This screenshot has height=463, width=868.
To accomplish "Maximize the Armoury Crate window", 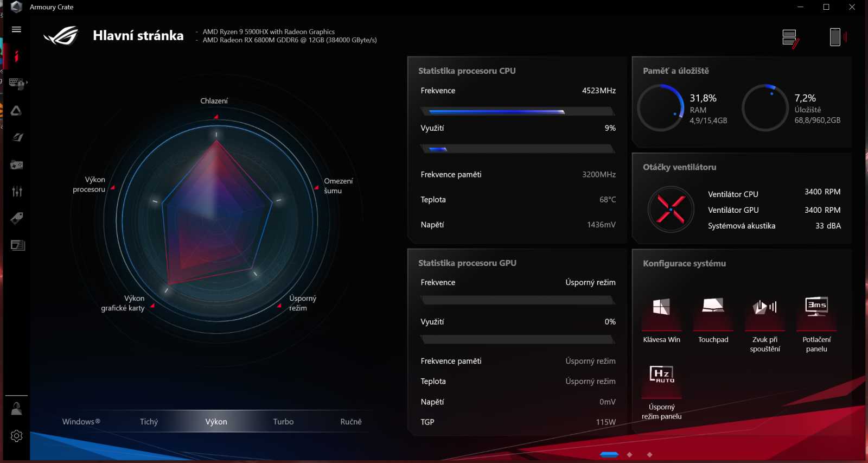I will click(826, 7).
